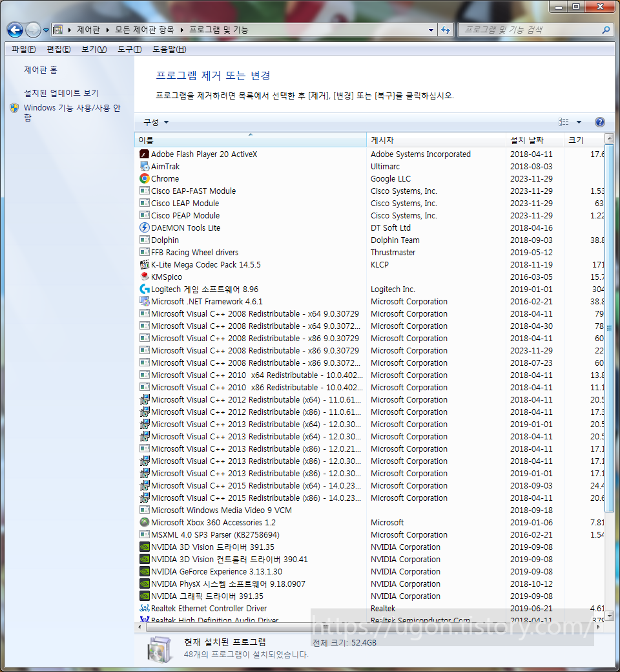Image resolution: width=620 pixels, height=672 pixels.
Task: Open the 편집(E) menu
Action: [x=59, y=49]
